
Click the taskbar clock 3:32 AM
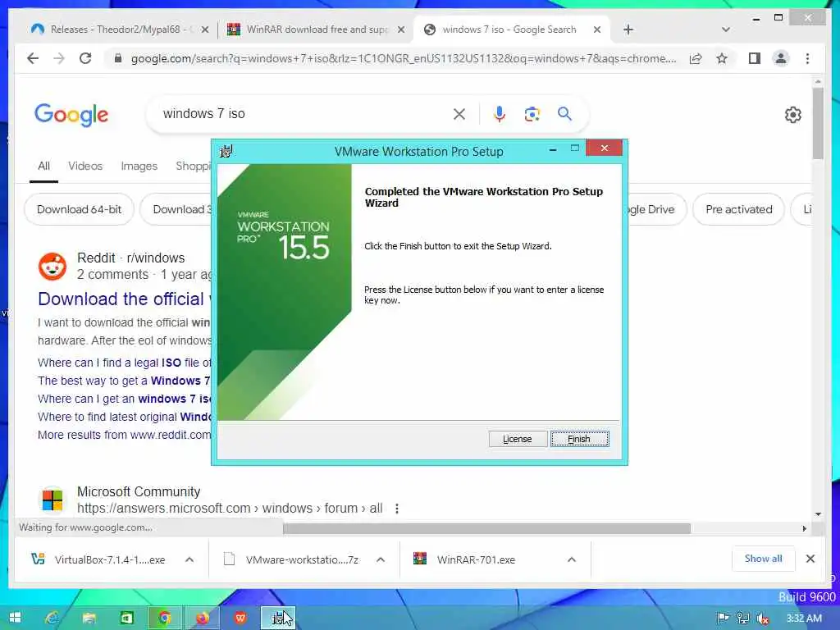(x=804, y=619)
